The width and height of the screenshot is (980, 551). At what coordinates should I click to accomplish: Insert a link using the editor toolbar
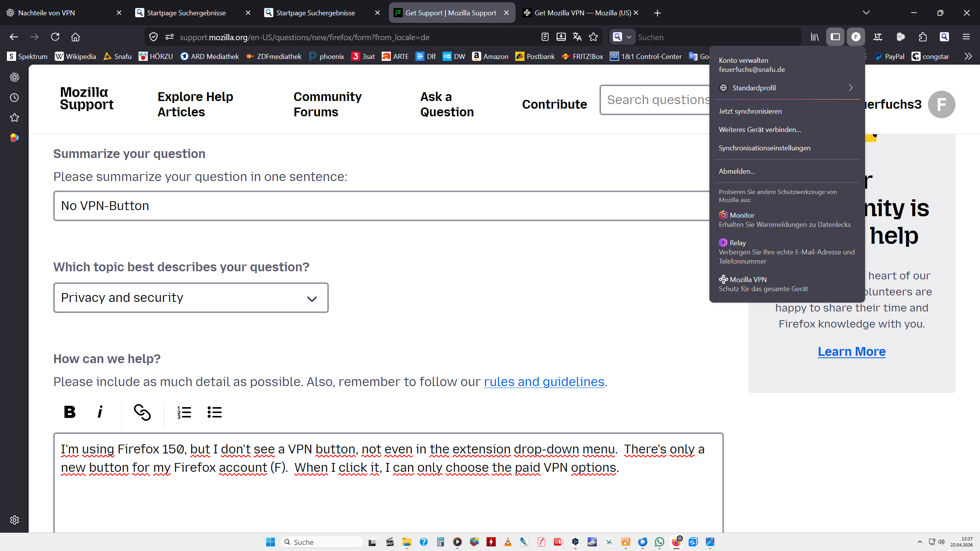pos(142,412)
